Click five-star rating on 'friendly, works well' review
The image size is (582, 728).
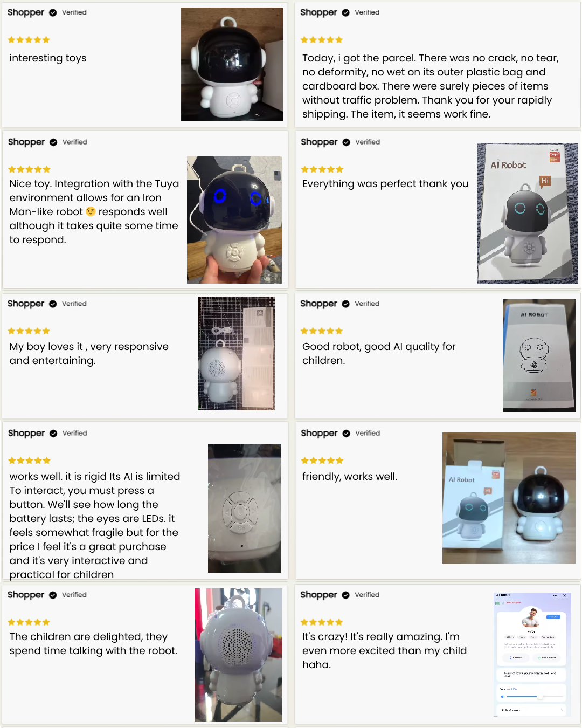point(322,461)
